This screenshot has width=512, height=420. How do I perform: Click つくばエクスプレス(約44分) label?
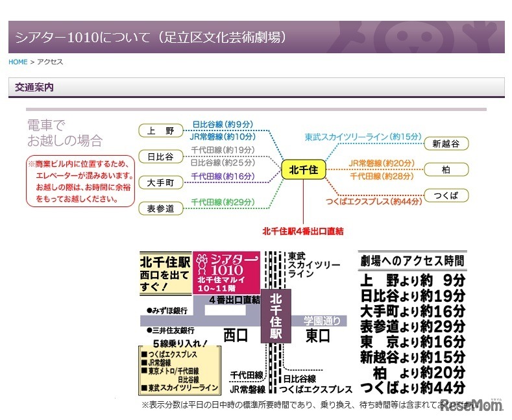[374, 201]
